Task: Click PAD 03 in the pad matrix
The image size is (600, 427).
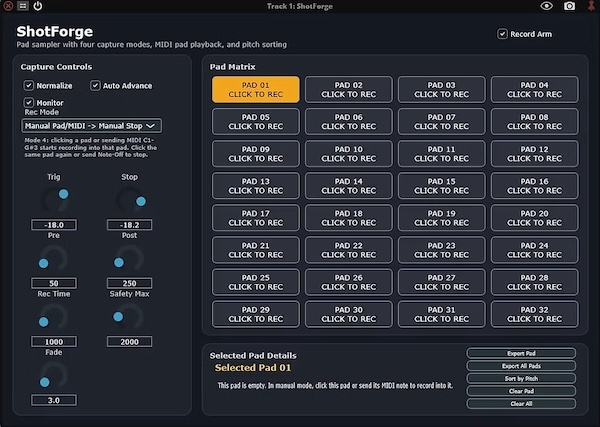Action: click(442, 90)
